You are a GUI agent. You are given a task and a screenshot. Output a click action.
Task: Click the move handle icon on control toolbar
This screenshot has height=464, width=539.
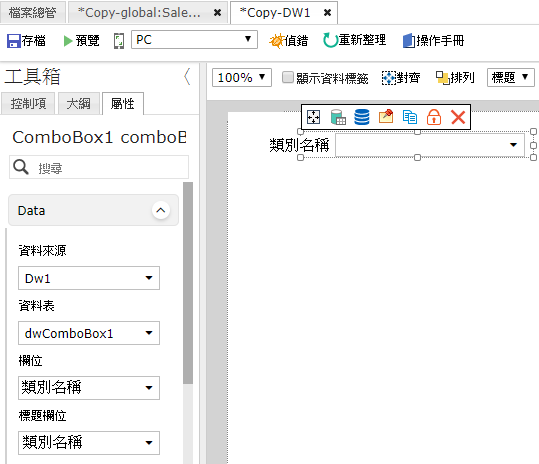(314, 117)
